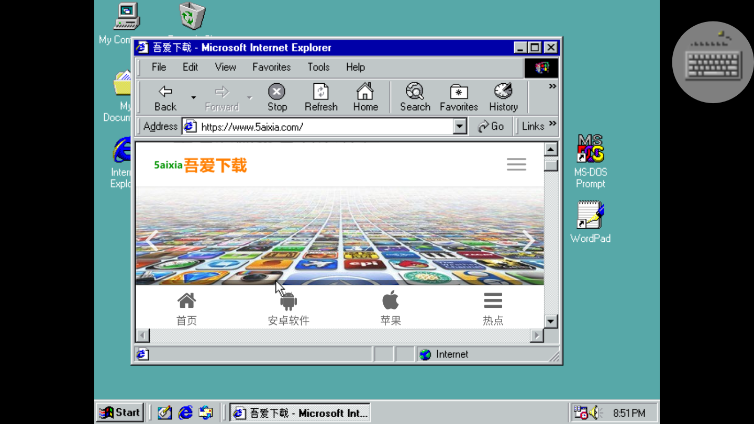The height and width of the screenshot is (424, 754).
Task: Select the Internet Explorer desktop icon
Action: tap(121, 162)
